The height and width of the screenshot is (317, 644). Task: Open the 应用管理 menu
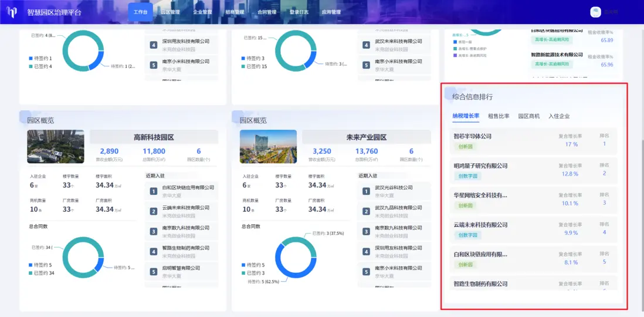[x=331, y=12]
